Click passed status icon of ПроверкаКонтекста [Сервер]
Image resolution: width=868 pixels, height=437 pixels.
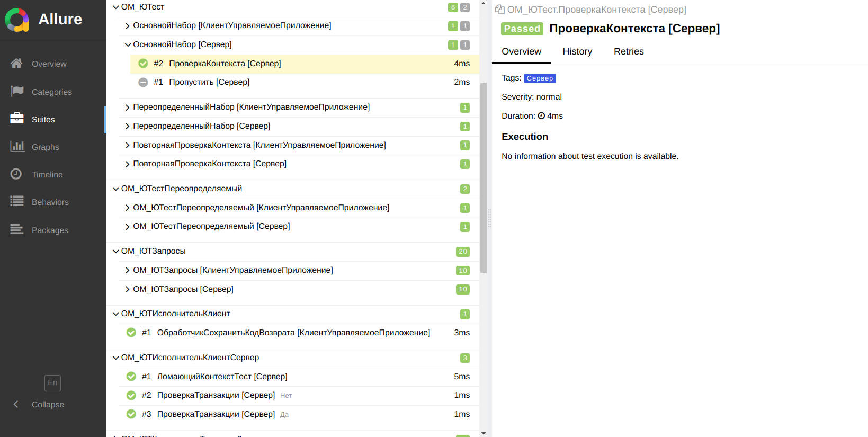tap(143, 64)
